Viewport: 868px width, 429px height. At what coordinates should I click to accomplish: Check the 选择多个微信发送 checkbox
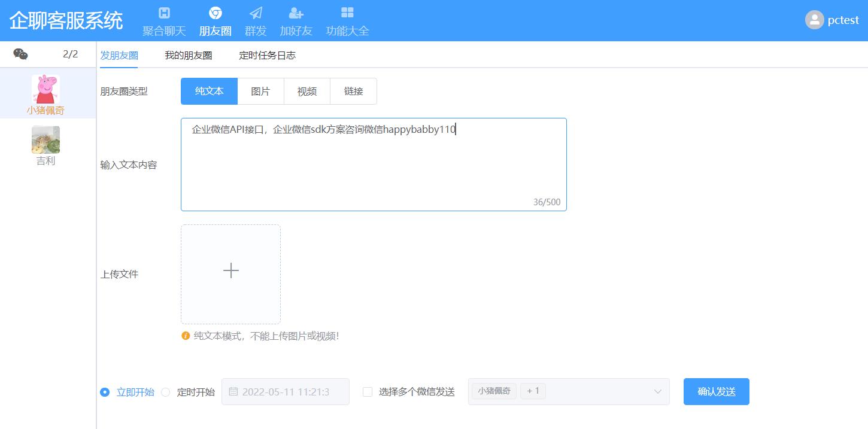click(x=368, y=392)
